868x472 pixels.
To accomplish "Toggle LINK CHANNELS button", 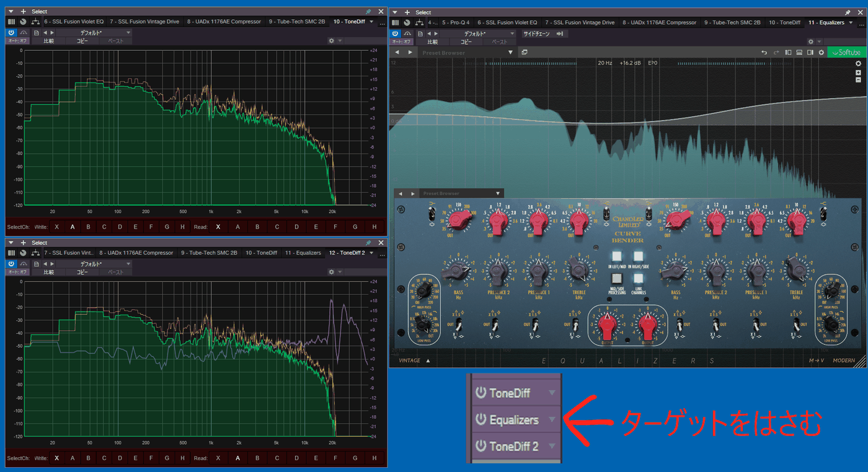I will [x=639, y=279].
